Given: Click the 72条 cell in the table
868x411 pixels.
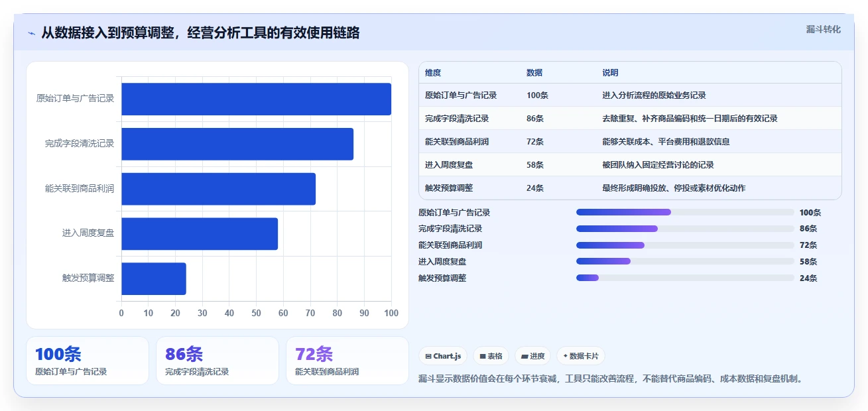Looking at the screenshot, I should click(535, 142).
